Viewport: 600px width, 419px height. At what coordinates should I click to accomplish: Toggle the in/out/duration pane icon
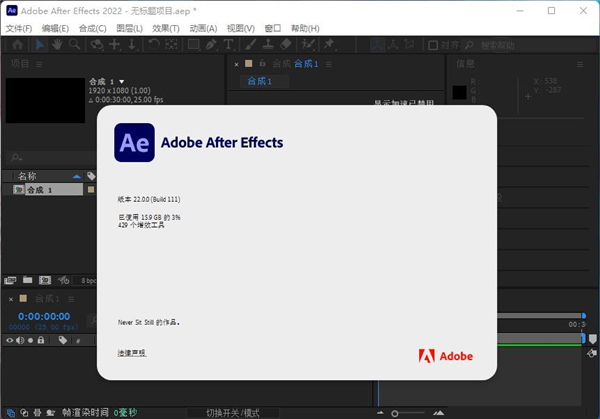[37, 412]
